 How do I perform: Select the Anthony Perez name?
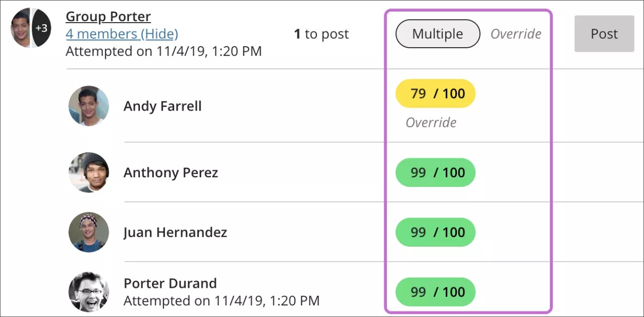tap(171, 173)
